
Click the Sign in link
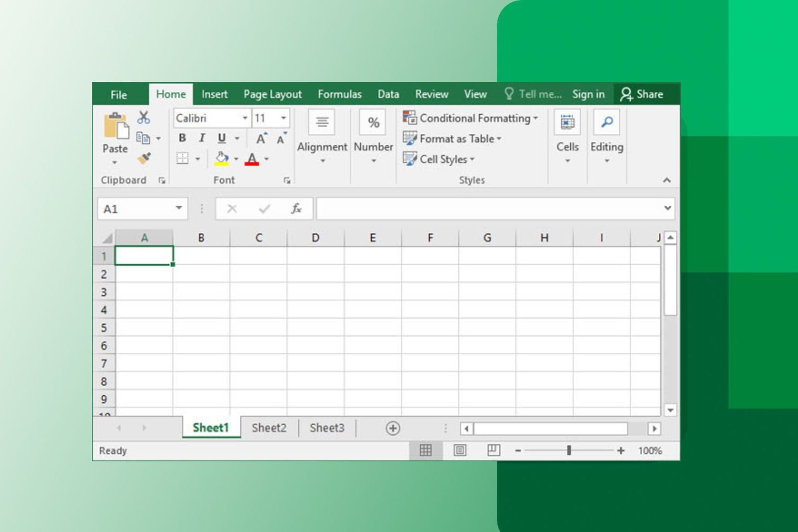tap(588, 94)
